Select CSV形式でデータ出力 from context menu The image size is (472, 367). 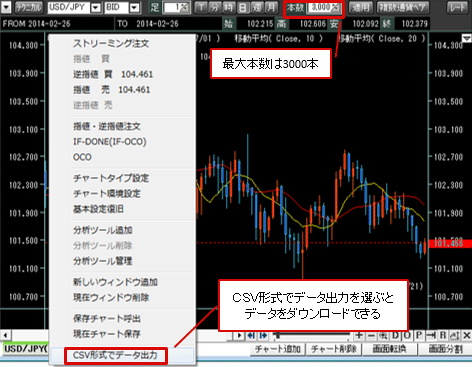[x=115, y=355]
